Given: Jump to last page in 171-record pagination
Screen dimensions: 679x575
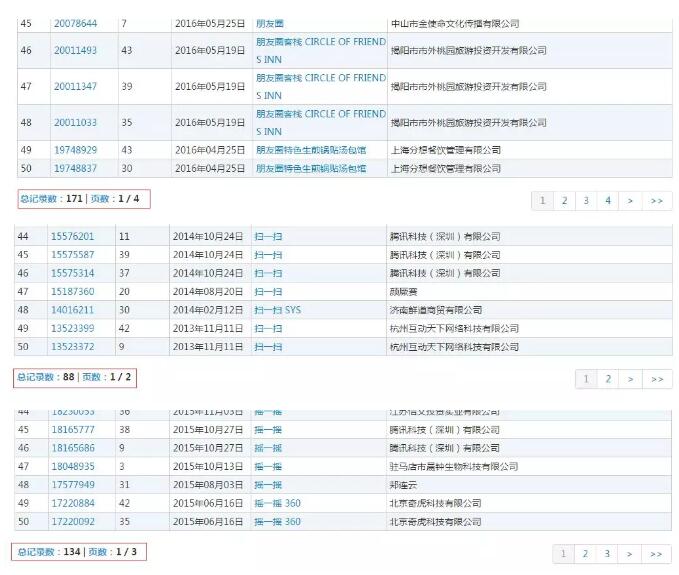Looking at the screenshot, I should (x=657, y=200).
